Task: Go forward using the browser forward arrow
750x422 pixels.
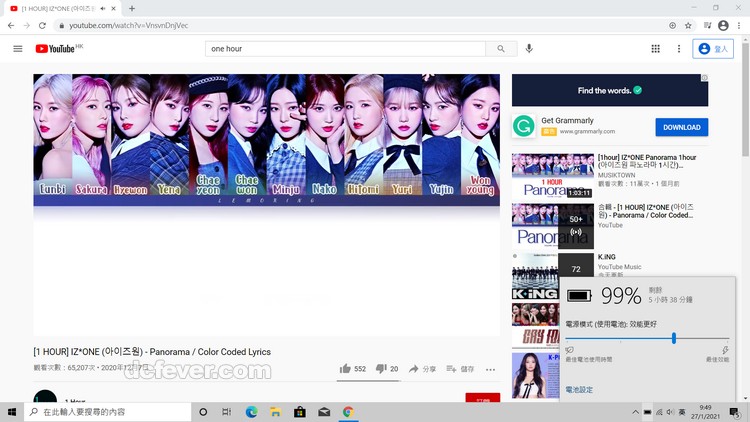Action: click(x=27, y=25)
